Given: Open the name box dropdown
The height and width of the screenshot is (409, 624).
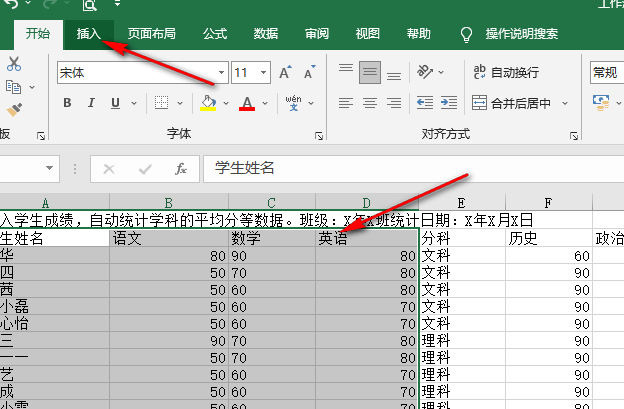Looking at the screenshot, I should point(49,168).
